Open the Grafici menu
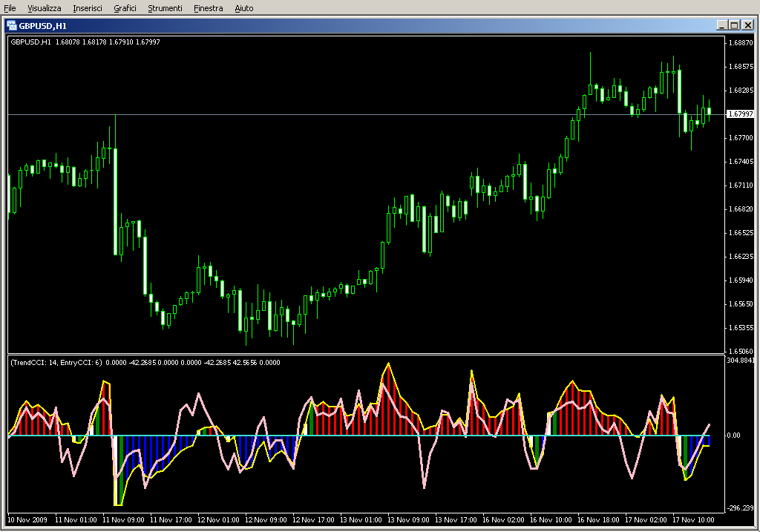Viewport: 760px width, 532px height. click(x=125, y=8)
